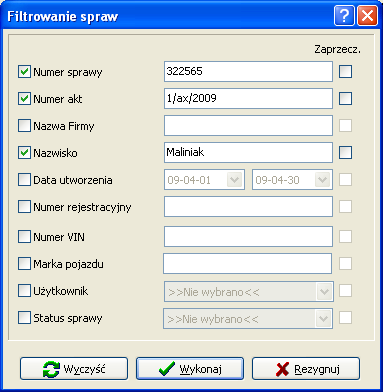Click the Zaprzecz. column header text
The image size is (383, 392).
pos(337,50)
